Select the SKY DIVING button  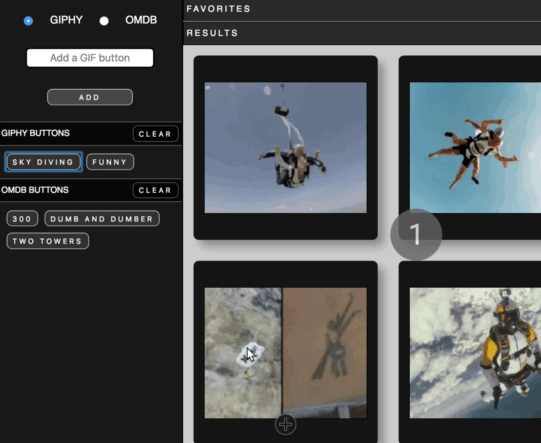[x=43, y=162]
